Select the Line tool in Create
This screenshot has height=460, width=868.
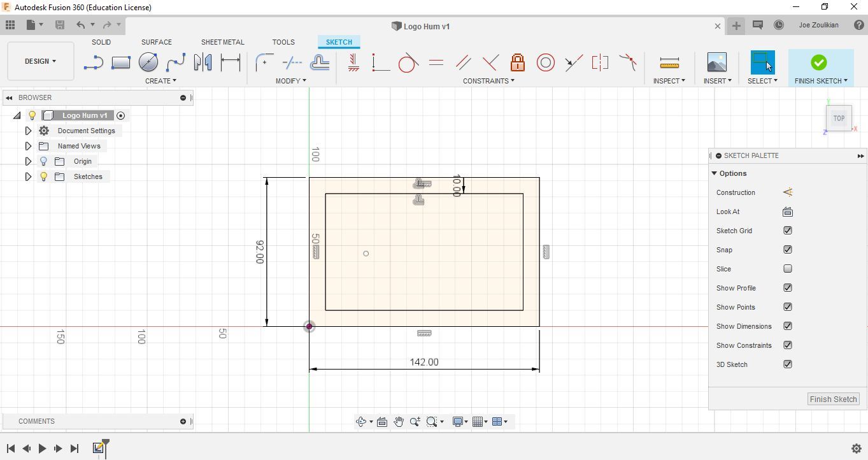click(x=94, y=62)
